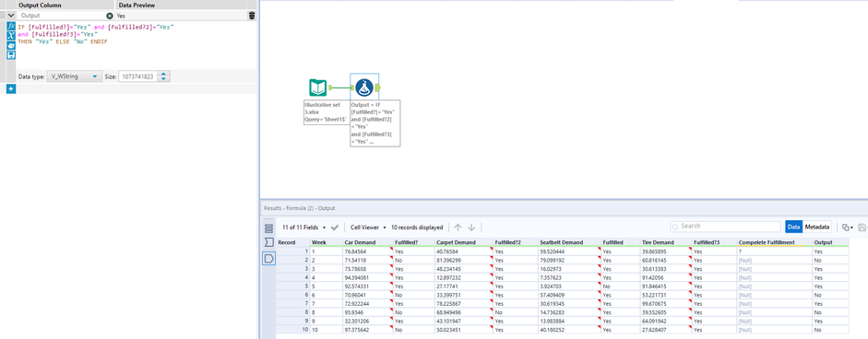Select the input anchor icon in Results sidebar
Screen dimensions: 868x339
click(269, 243)
